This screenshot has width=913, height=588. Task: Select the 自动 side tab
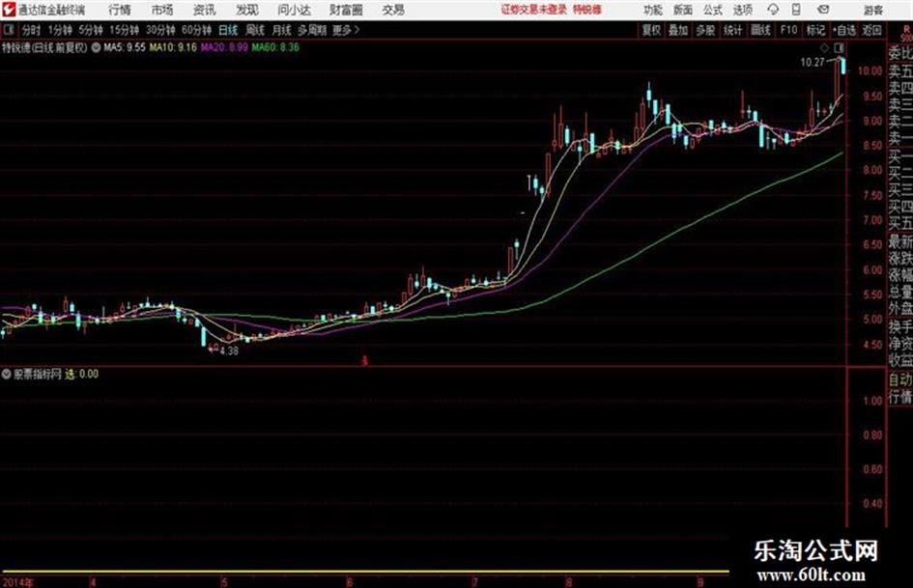(900, 379)
